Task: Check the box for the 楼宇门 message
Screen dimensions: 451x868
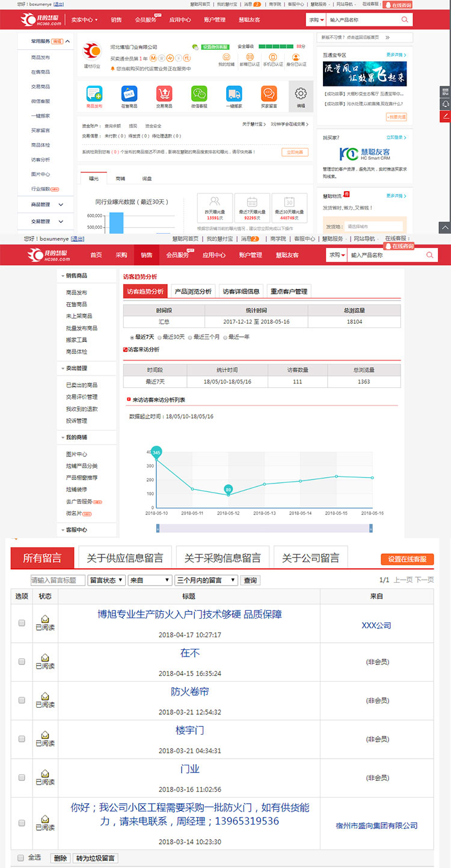Action: (x=22, y=739)
